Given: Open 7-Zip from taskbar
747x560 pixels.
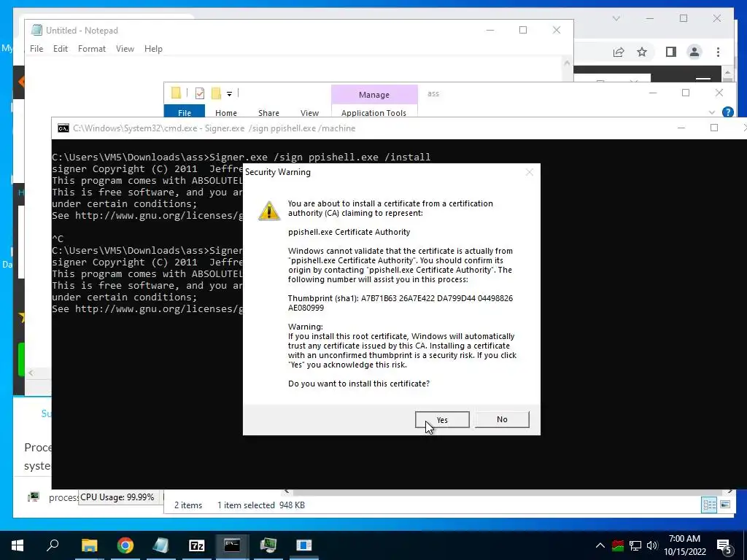Looking at the screenshot, I should 196,545.
